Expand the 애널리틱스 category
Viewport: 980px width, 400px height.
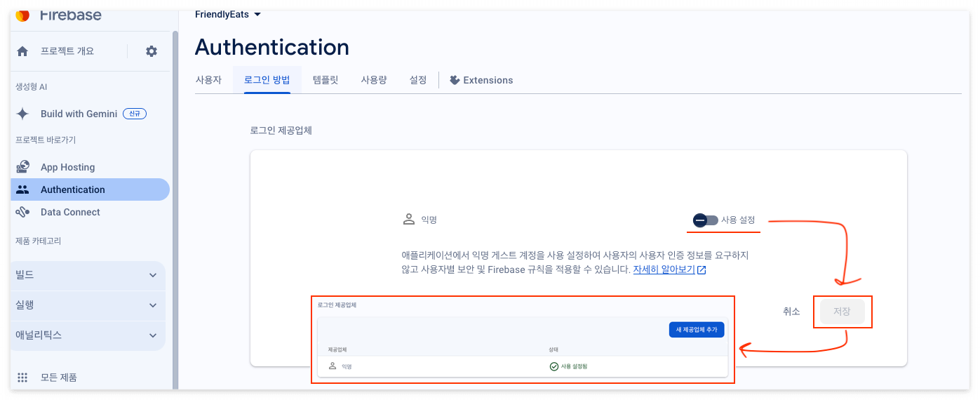[x=88, y=335]
